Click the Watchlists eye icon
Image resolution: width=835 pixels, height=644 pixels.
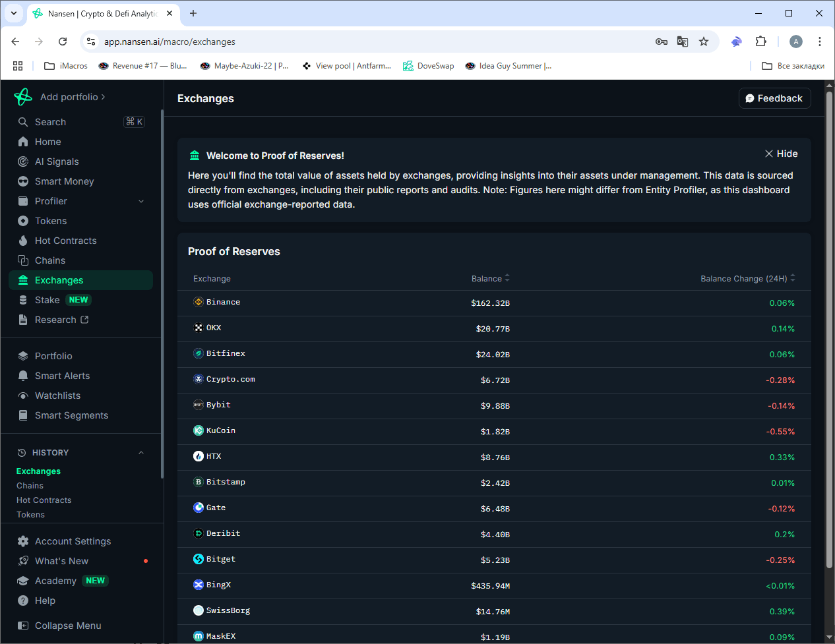(x=23, y=395)
